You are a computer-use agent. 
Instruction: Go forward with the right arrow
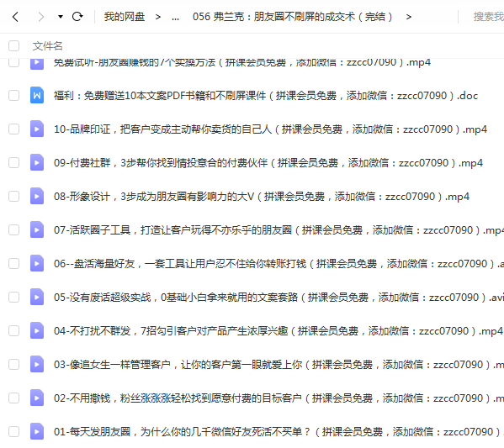40,17
